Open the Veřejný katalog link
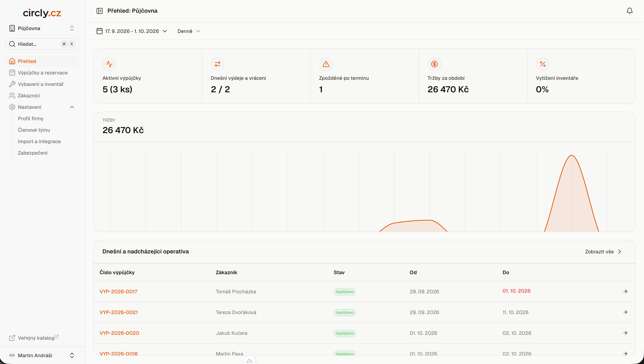Viewport: 644px width, 364px height. [34, 338]
